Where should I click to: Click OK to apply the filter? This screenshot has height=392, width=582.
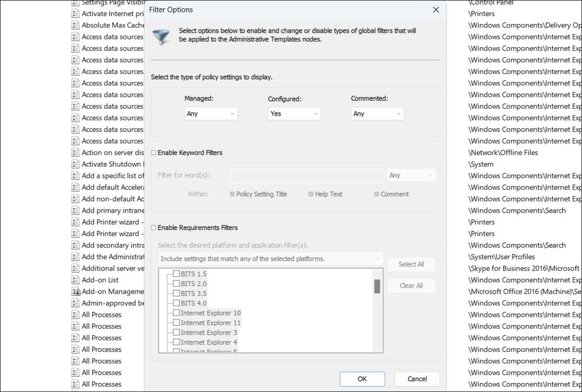click(362, 379)
